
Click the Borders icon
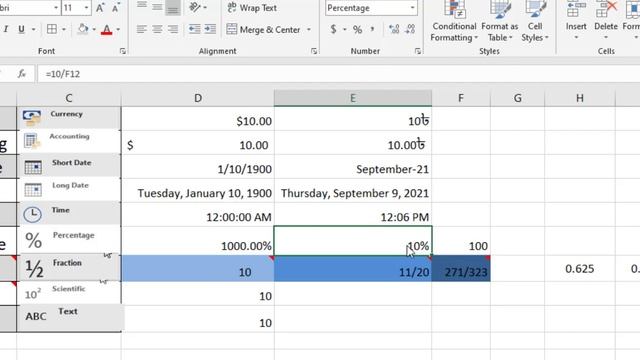coord(52,29)
